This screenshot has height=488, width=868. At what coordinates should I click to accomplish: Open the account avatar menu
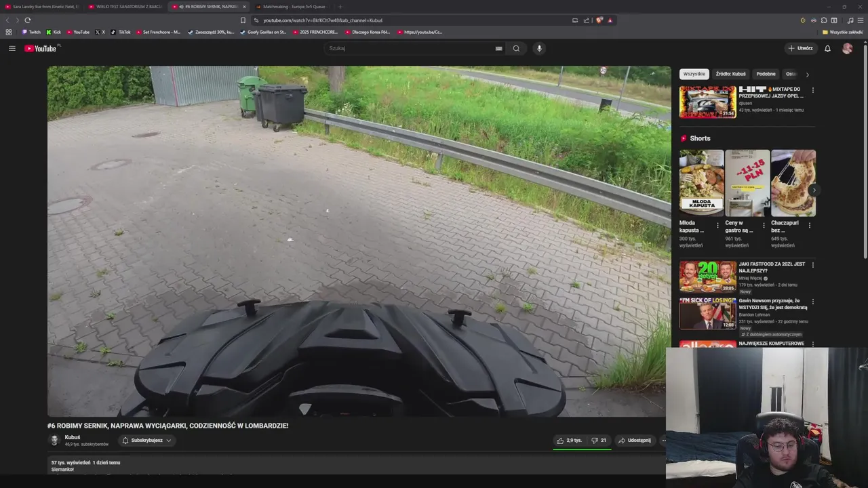click(x=847, y=48)
